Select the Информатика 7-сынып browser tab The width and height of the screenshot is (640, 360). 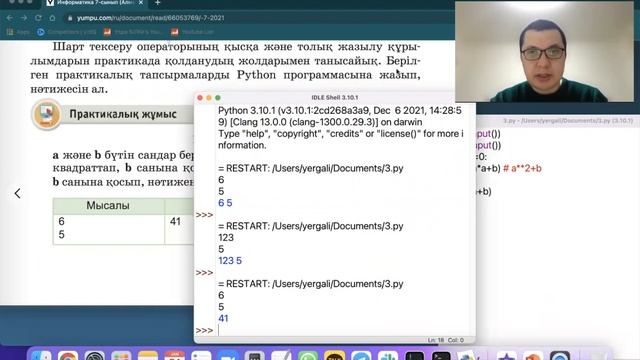[96, 2]
